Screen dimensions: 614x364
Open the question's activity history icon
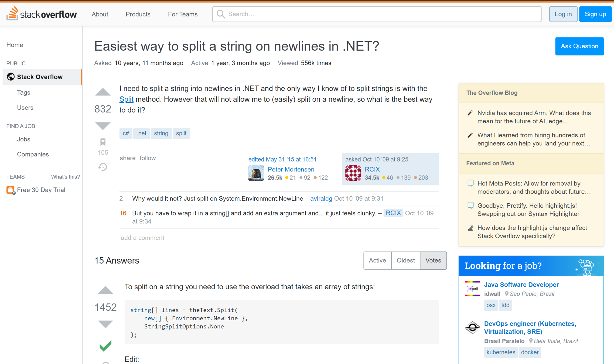(x=103, y=167)
